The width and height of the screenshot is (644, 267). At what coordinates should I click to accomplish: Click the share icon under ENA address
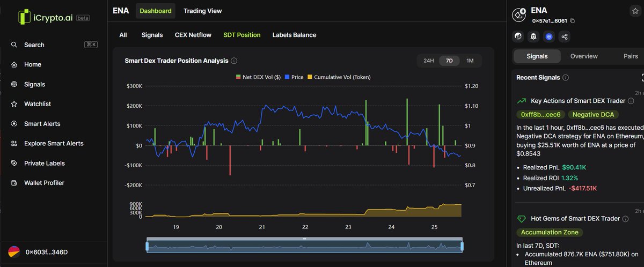click(x=564, y=36)
